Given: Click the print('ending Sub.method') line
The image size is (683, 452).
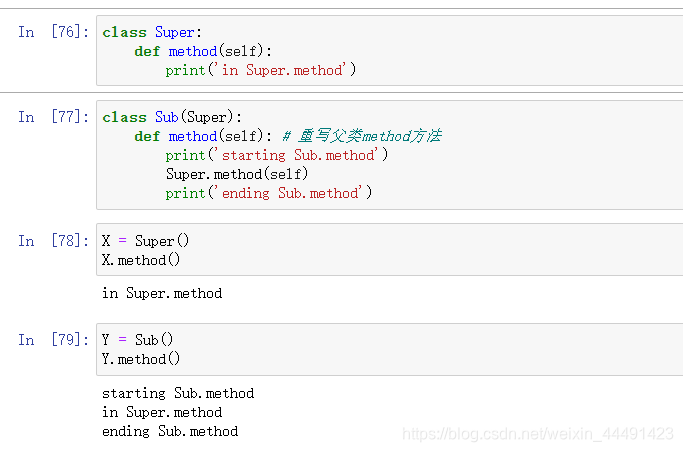Looking at the screenshot, I should coord(269,193).
